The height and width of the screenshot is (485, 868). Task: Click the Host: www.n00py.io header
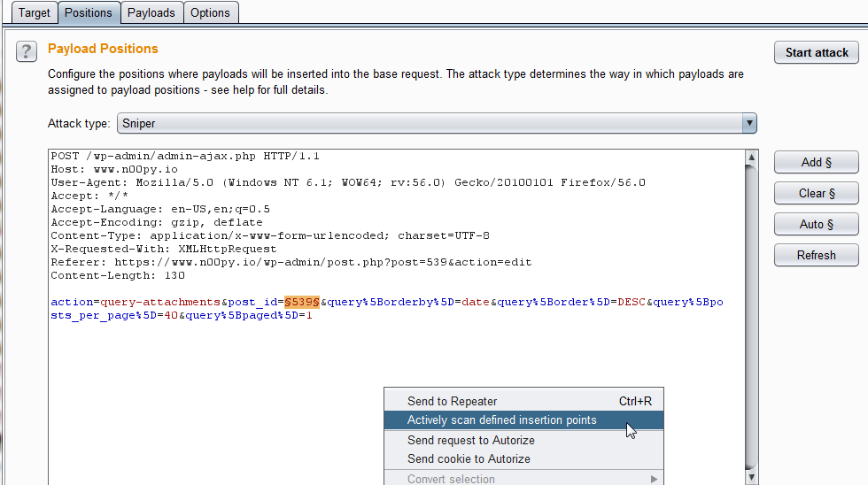(114, 169)
